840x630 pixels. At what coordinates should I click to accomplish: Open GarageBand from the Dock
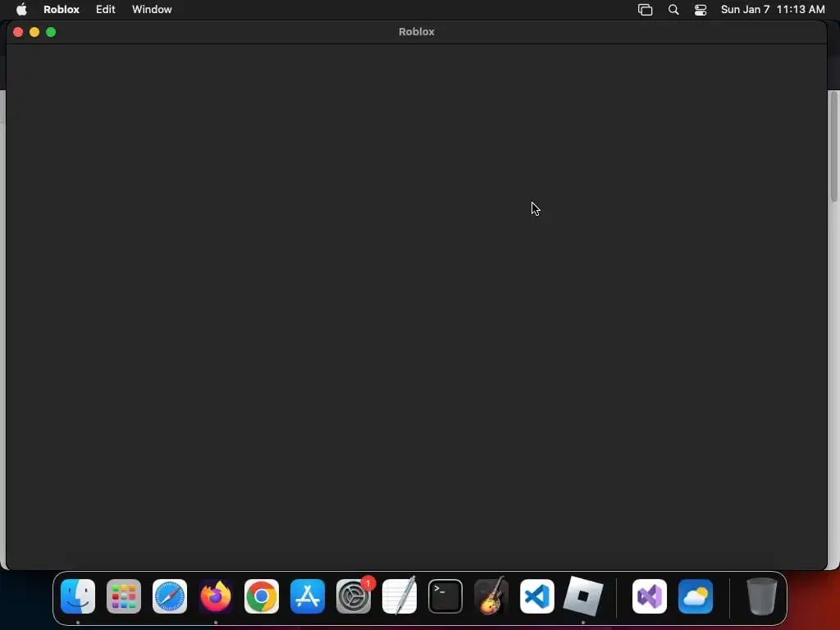[x=491, y=596]
